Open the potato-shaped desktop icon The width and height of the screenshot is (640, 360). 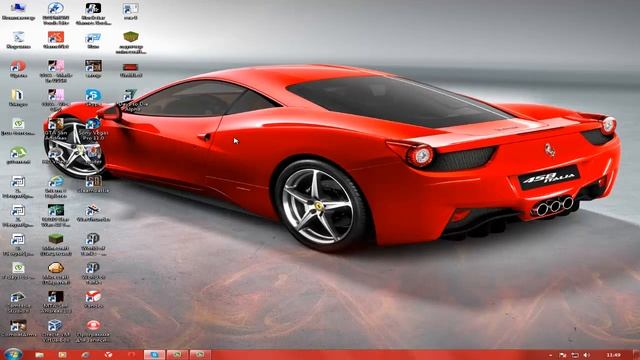(56, 268)
